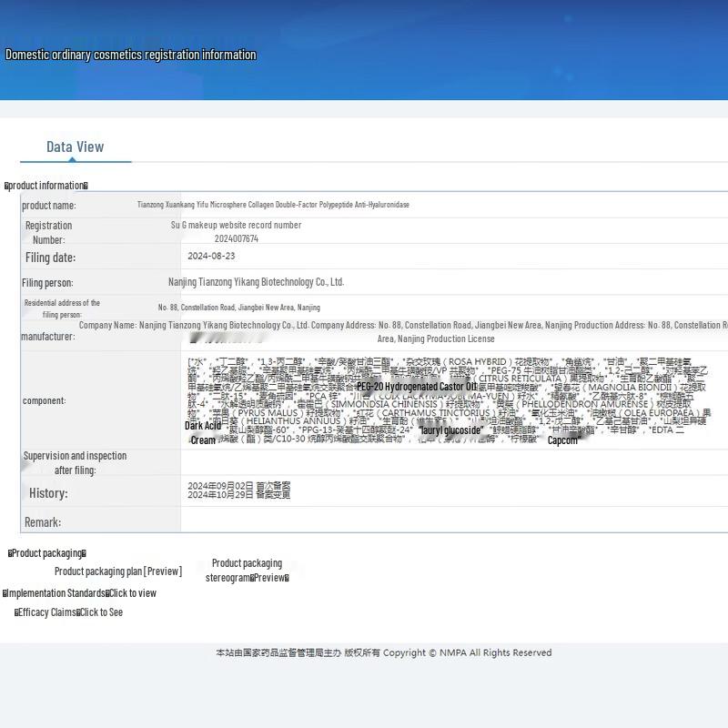Click the Domestic ordinary cosmetics registration title

tap(130, 55)
